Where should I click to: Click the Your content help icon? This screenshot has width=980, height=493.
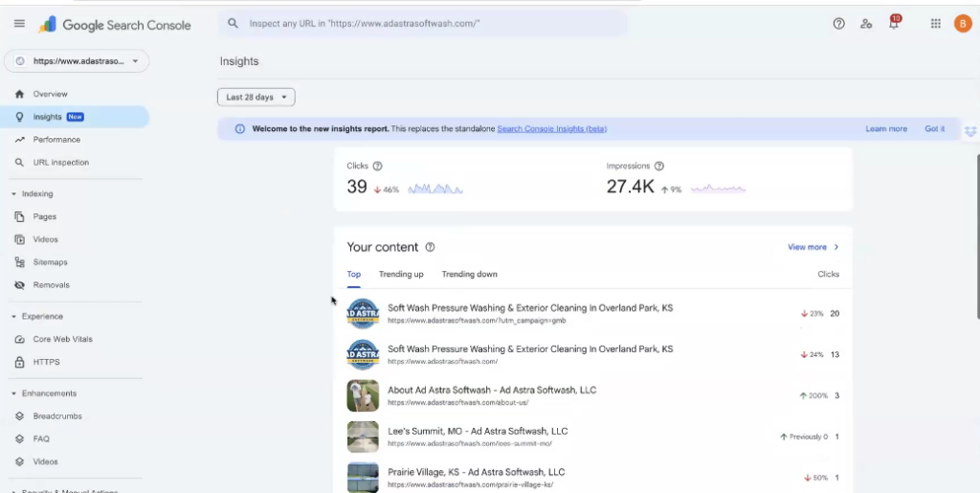(x=430, y=247)
